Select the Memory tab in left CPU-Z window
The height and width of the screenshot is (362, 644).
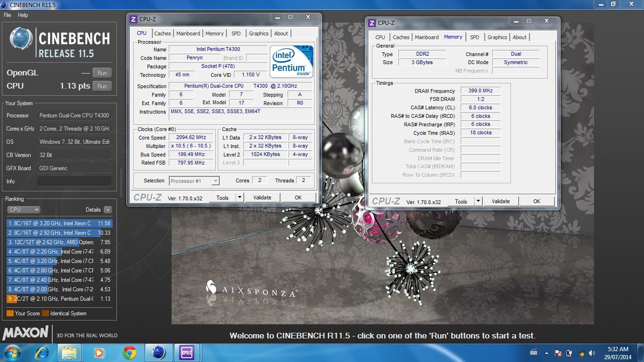tap(215, 33)
